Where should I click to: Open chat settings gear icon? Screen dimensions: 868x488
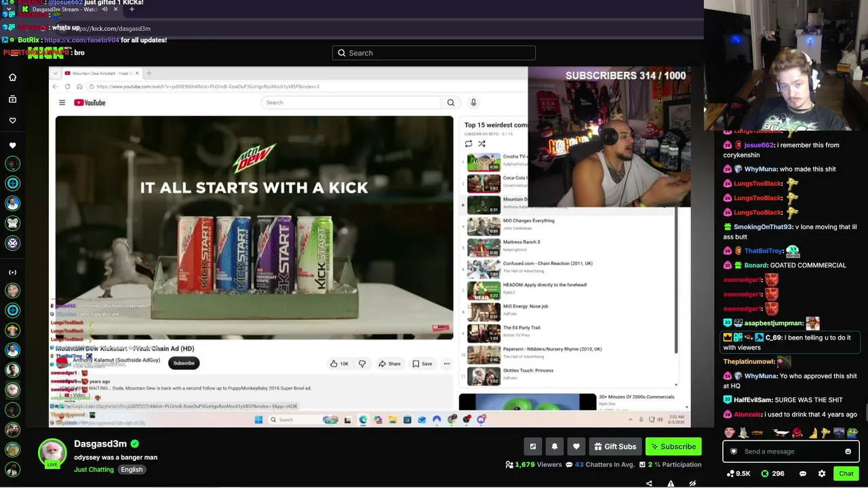point(822,474)
